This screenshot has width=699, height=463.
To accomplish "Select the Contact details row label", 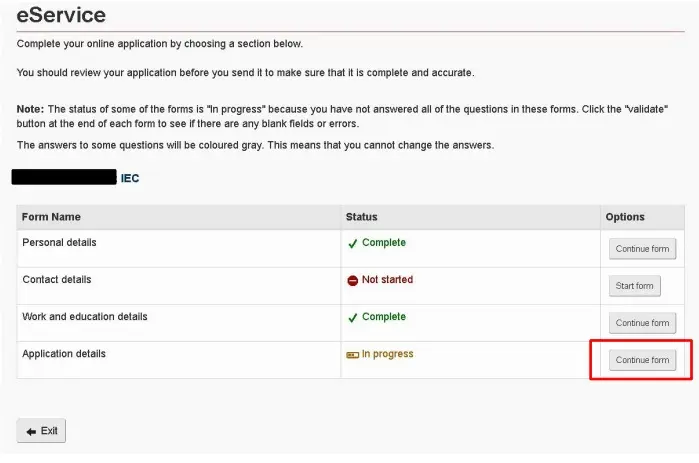I will pos(57,279).
